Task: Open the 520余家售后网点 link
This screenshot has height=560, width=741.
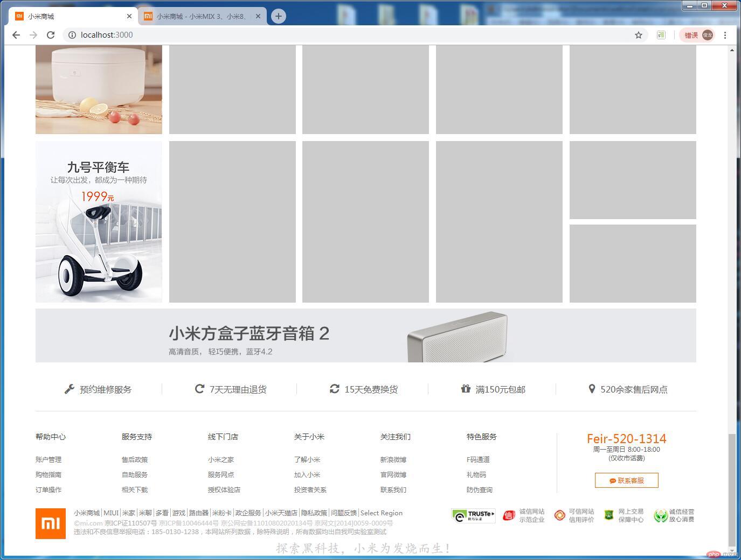Action: (634, 389)
